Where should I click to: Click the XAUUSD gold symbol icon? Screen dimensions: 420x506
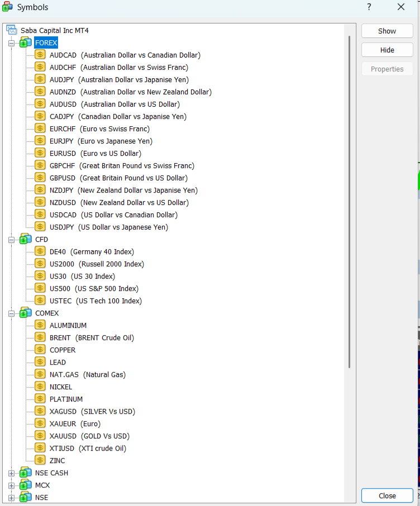click(40, 436)
